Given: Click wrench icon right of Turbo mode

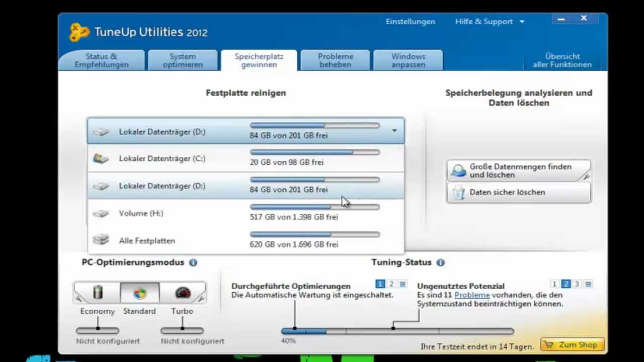Looking at the screenshot, I should (201, 299).
